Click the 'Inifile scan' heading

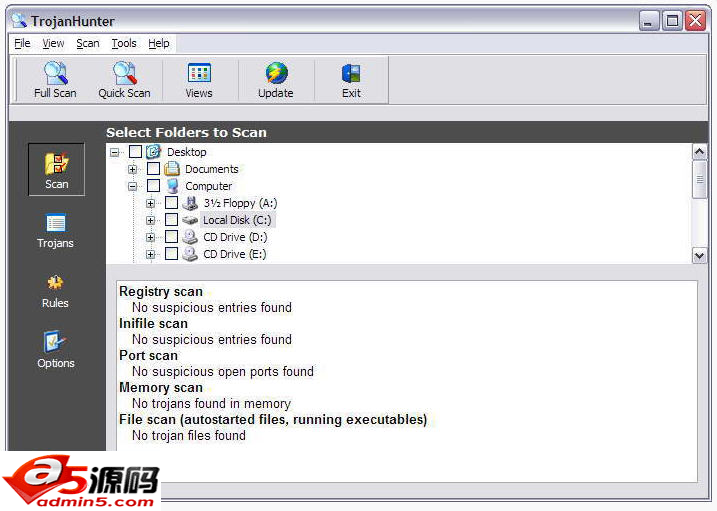pyautogui.click(x=153, y=324)
